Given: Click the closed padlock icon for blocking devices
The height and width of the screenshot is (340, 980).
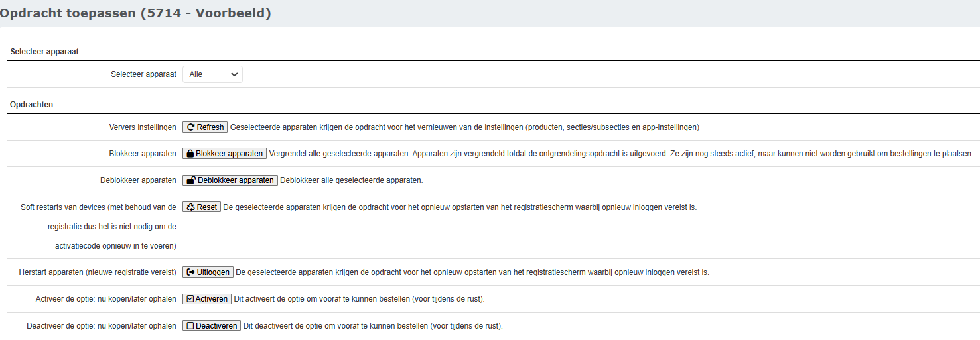Looking at the screenshot, I should click(x=190, y=154).
